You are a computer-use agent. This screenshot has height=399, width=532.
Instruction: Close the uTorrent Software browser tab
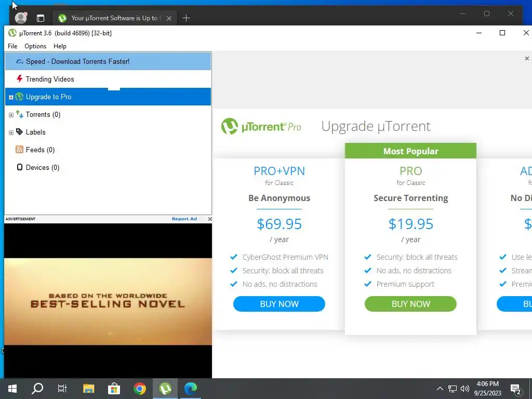coord(169,18)
